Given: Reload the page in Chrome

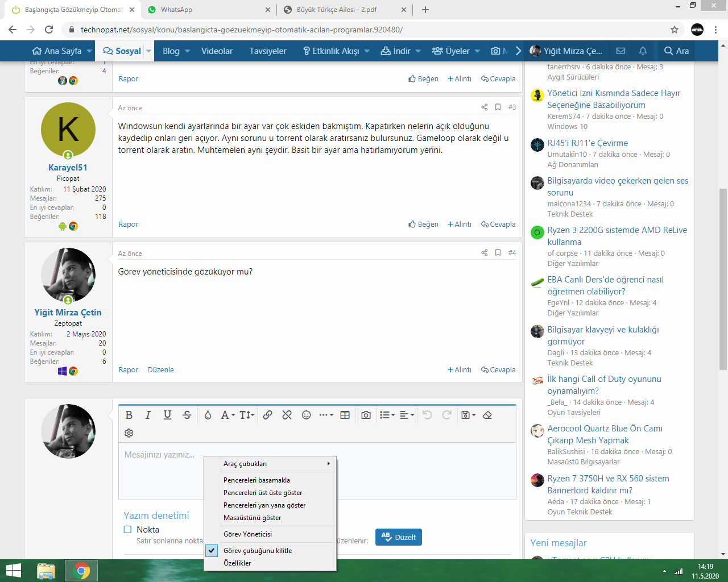Looking at the screenshot, I should point(49,30).
